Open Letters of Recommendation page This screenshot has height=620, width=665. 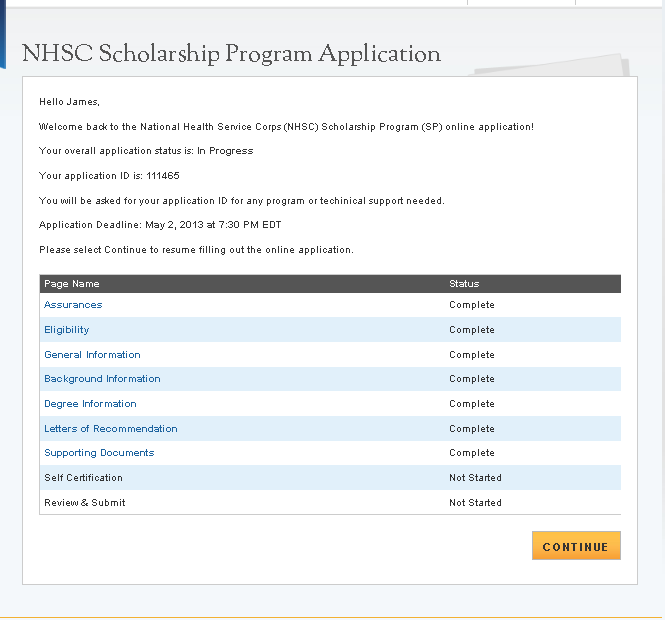pyautogui.click(x=111, y=429)
